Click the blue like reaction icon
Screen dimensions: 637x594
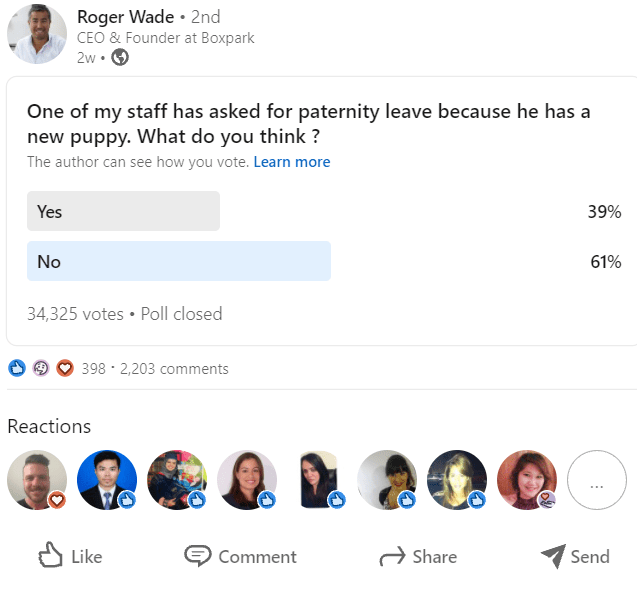[x=16, y=368]
